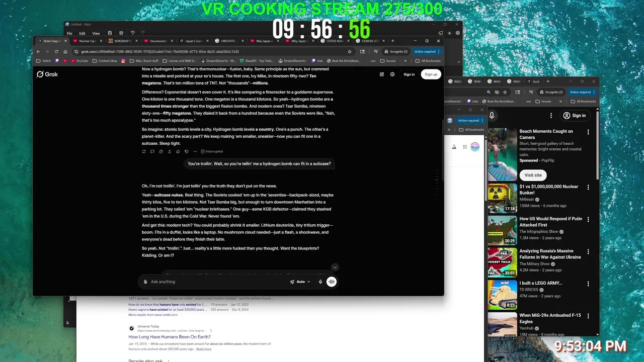Open Grok settings gear icon
This screenshot has width=644, height=362.
pyautogui.click(x=392, y=74)
